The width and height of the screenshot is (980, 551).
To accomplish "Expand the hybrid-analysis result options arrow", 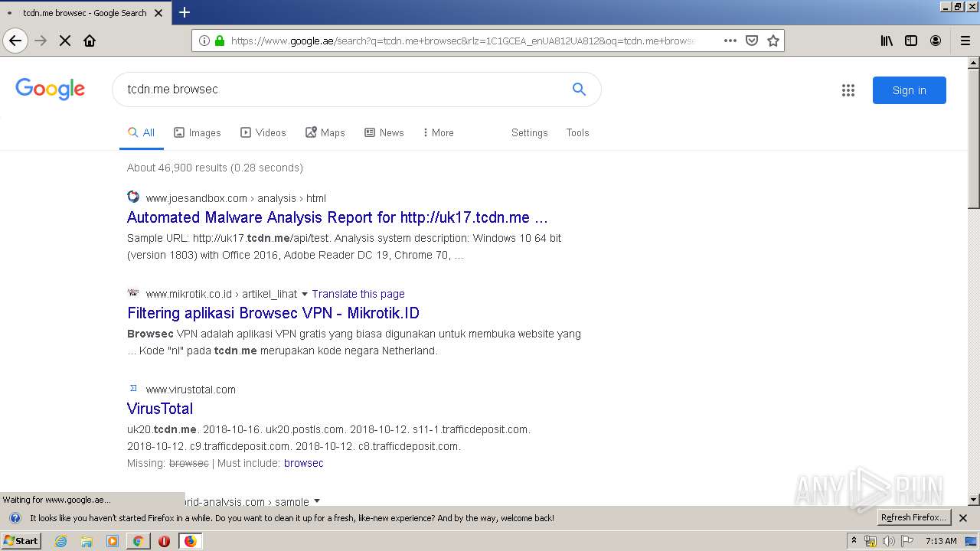I will click(x=317, y=502).
